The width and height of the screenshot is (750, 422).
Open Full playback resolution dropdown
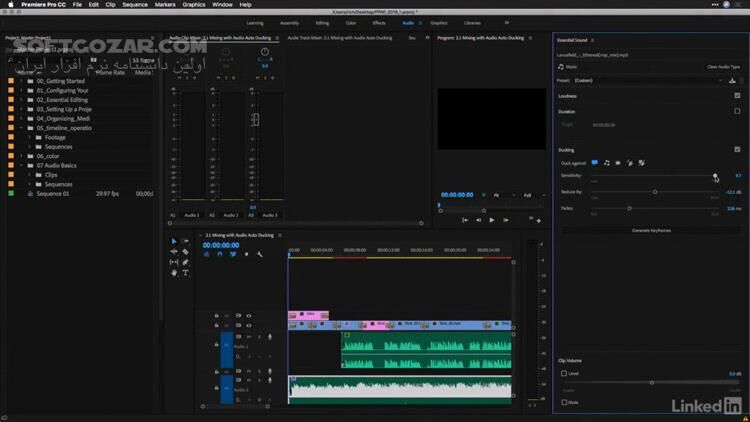click(533, 195)
